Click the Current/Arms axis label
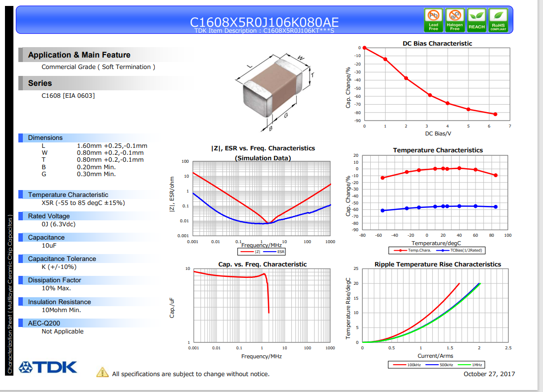Screen dimensions: 543x392 click(435, 356)
